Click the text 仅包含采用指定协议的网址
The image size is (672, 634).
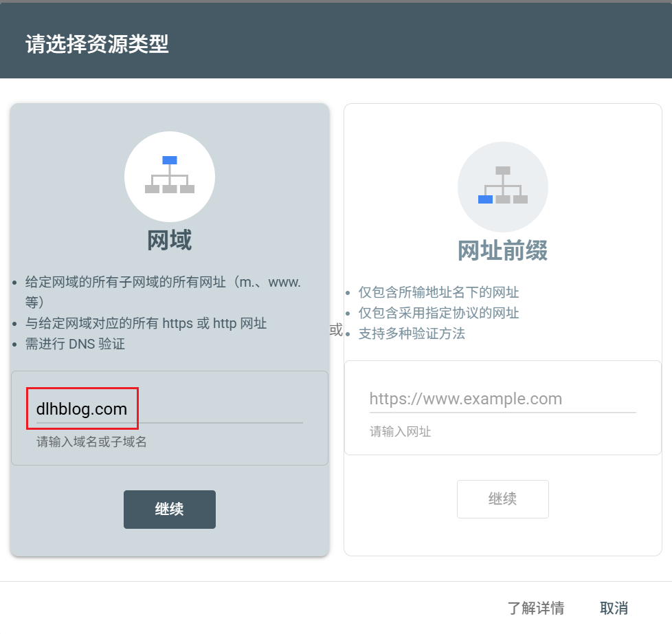click(x=438, y=313)
